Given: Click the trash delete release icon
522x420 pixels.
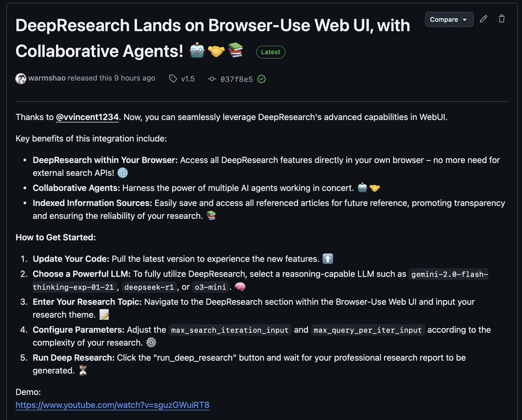Looking at the screenshot, I should coord(502,19).
